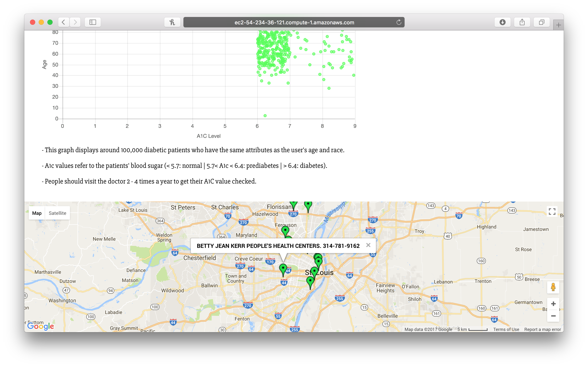Click the green marker near Ferguson
Viewport: 588px width, 367px height.
click(x=285, y=230)
